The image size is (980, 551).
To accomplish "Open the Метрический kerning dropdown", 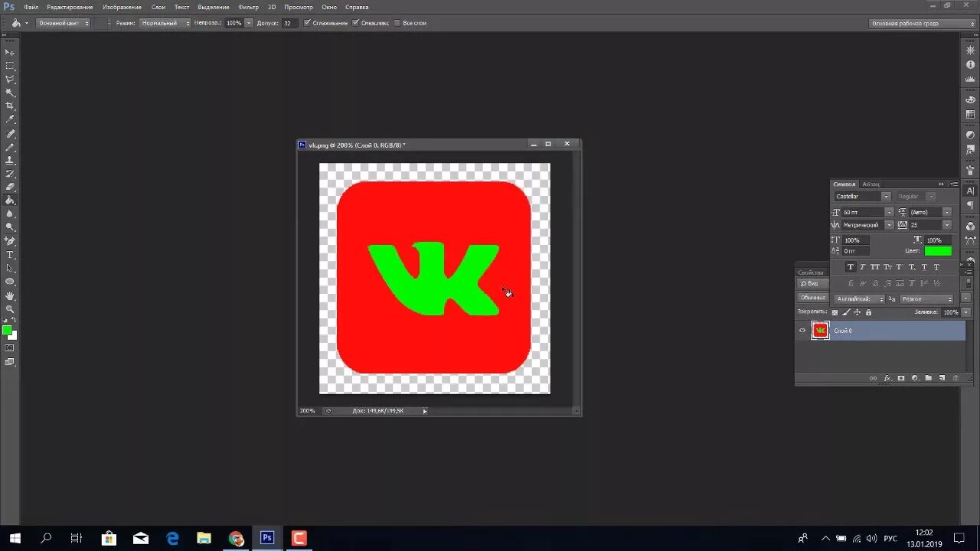I will 889,225.
